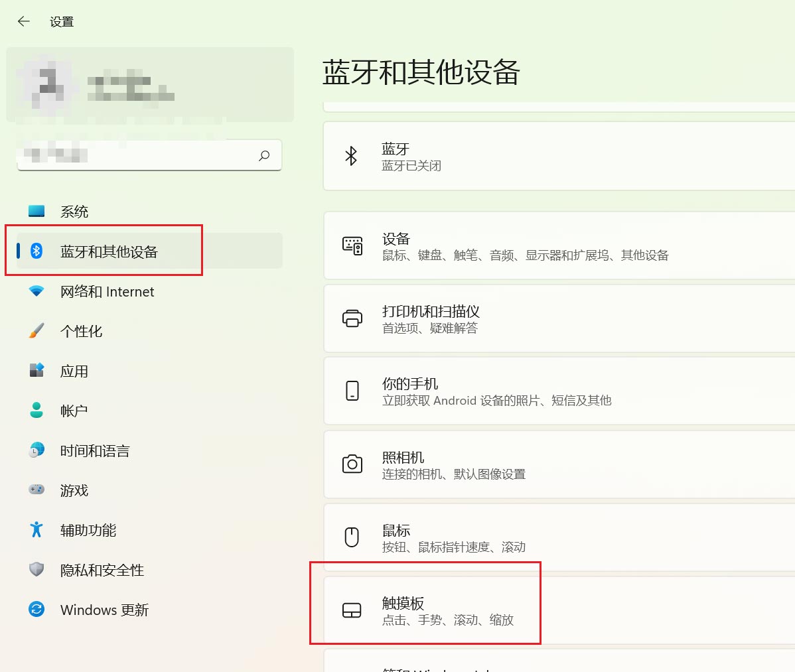Open 照相机 settings card
Image resolution: width=795 pixels, height=672 pixels.
click(x=557, y=464)
